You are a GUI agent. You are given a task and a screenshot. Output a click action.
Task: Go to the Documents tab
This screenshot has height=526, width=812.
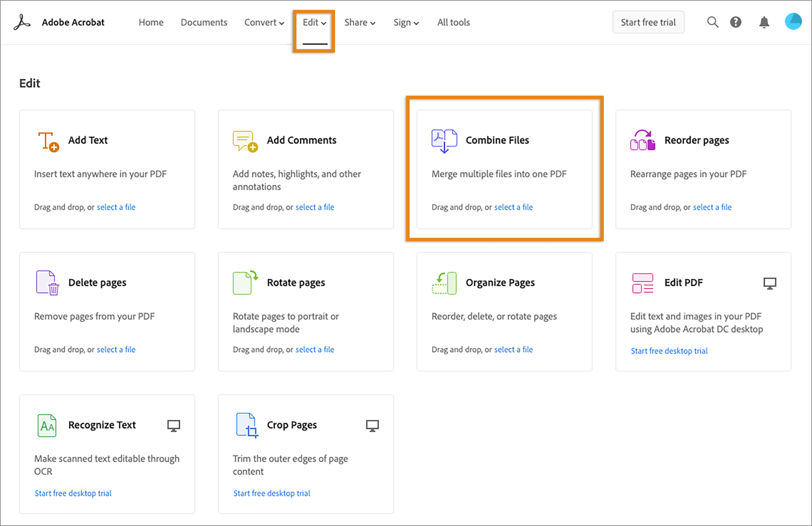click(204, 23)
